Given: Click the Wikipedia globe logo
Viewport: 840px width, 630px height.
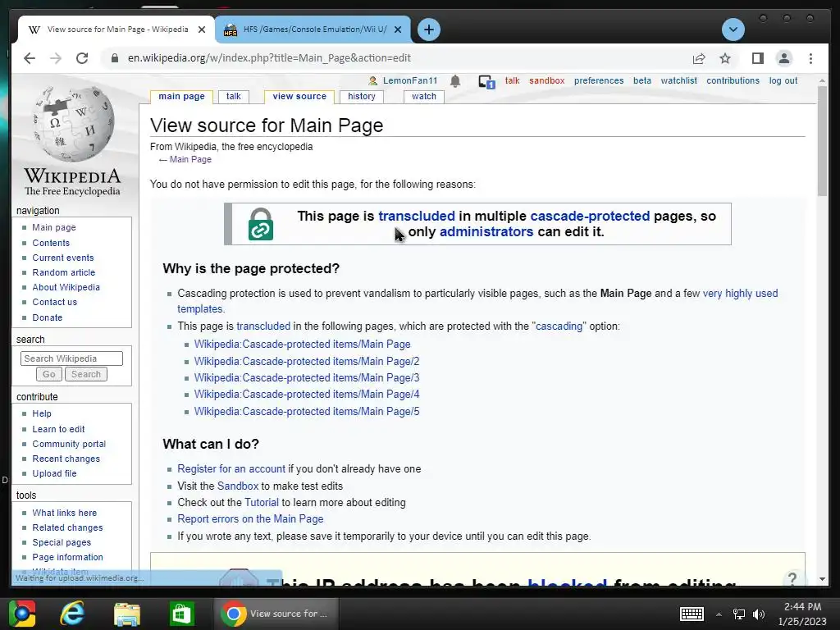Looking at the screenshot, I should pyautogui.click(x=72, y=125).
